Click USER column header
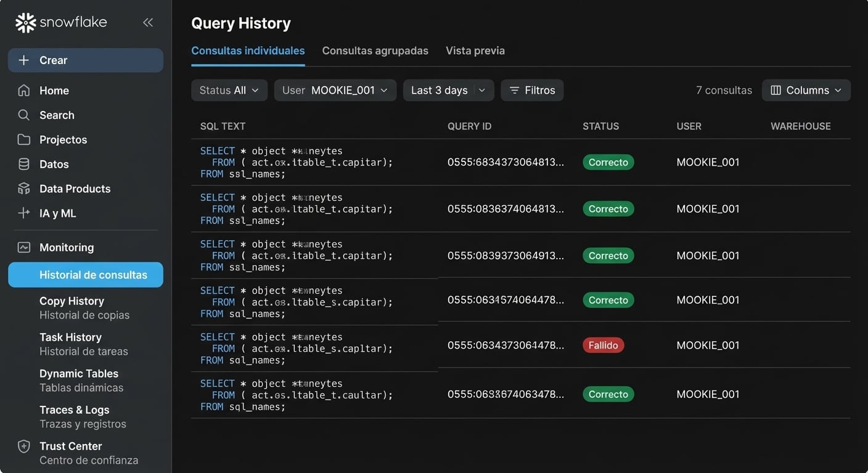Image resolution: width=868 pixels, height=473 pixels. tap(689, 126)
